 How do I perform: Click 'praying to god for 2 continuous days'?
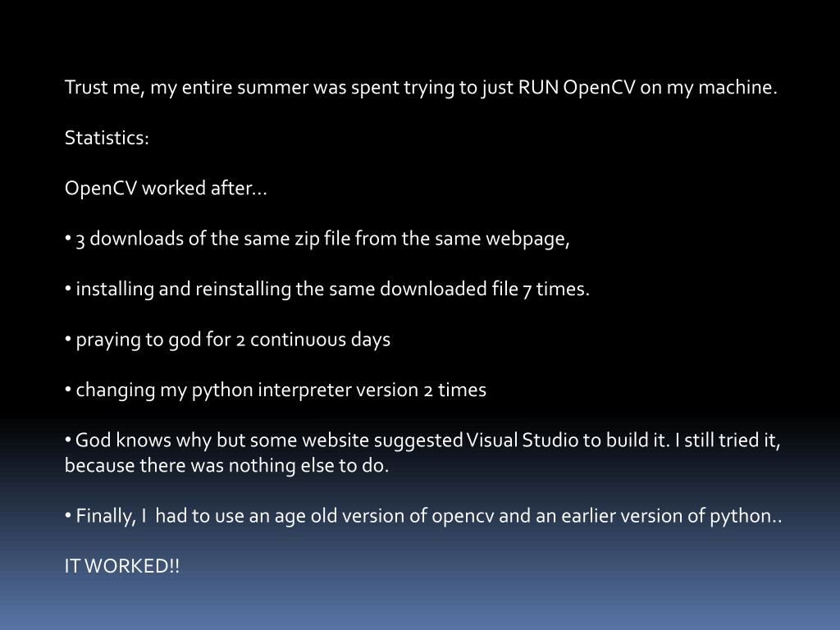click(233, 340)
